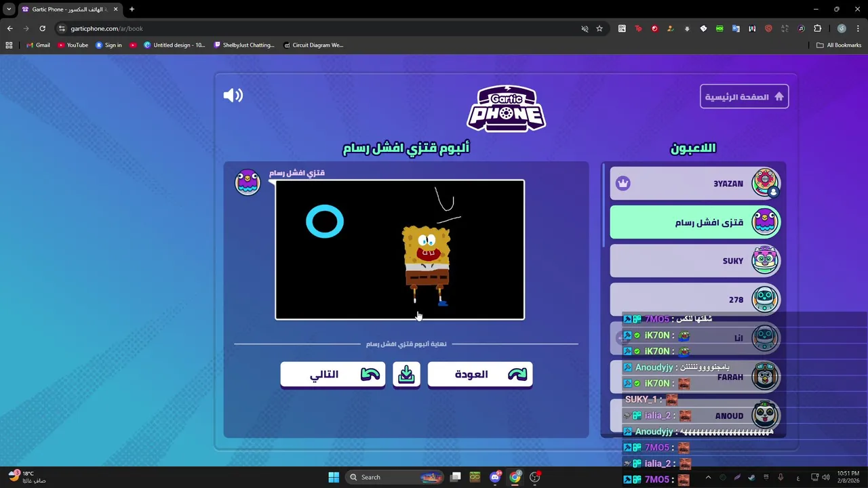The height and width of the screenshot is (488, 868).
Task: Open the All Bookmarks folder
Action: [x=839, y=45]
